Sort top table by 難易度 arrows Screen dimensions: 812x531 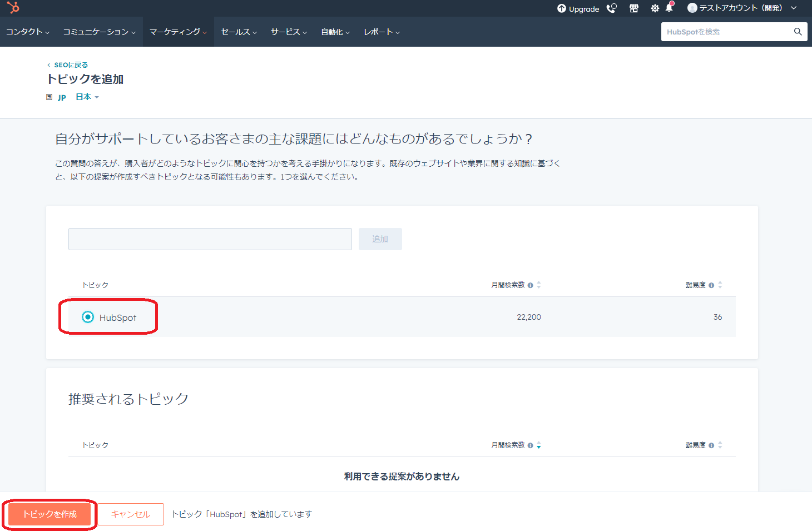pos(720,285)
